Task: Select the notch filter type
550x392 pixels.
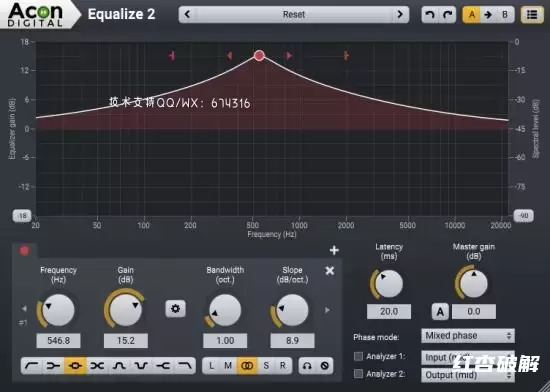Action: 141,366
